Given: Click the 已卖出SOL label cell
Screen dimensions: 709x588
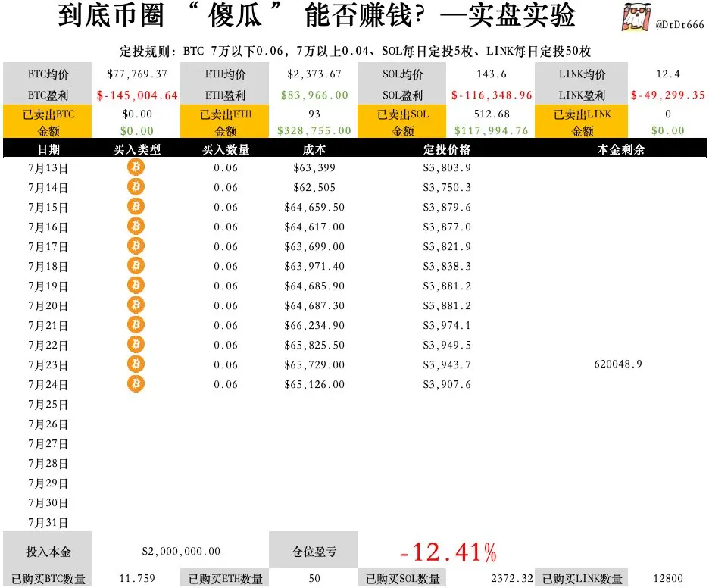Looking at the screenshot, I should click(402, 114).
